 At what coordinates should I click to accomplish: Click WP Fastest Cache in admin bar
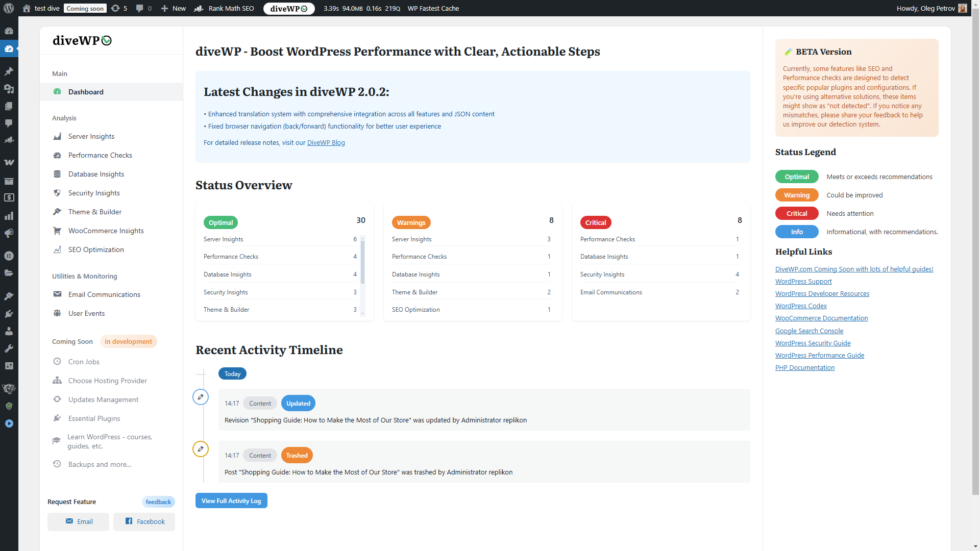(x=433, y=8)
